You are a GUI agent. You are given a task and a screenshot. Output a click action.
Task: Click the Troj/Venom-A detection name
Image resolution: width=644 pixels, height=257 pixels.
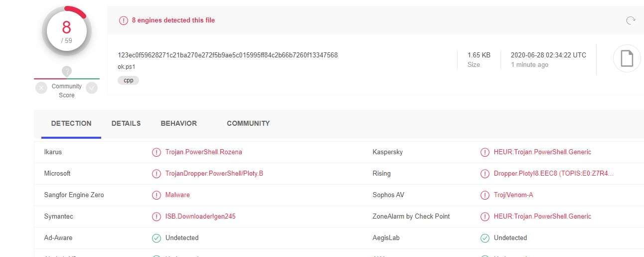click(513, 195)
